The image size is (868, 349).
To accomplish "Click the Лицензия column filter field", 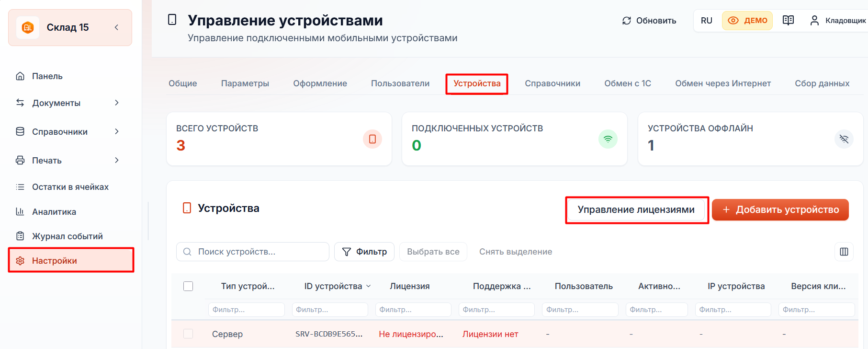I will coord(413,310).
